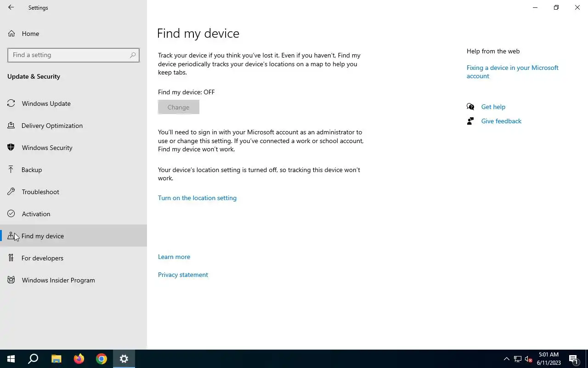Show hidden tray icons chevron

[507, 359]
